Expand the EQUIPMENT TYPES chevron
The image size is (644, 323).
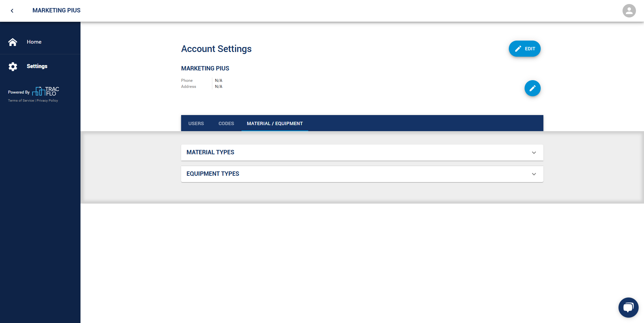(534, 174)
